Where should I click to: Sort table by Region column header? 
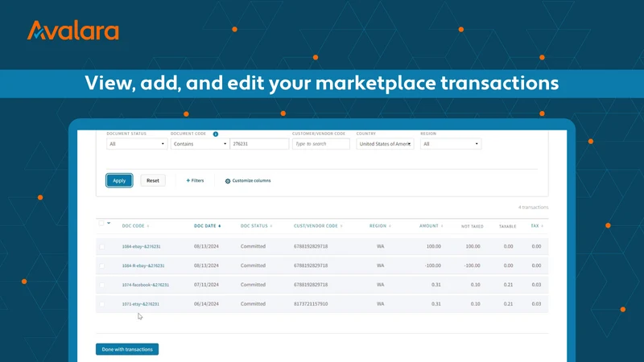click(380, 226)
